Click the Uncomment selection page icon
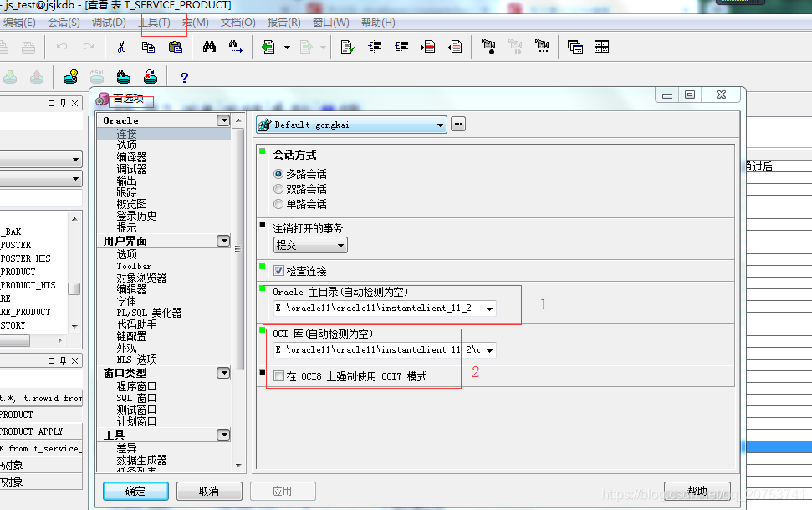Viewport: 812px width, 510px height. tap(455, 47)
